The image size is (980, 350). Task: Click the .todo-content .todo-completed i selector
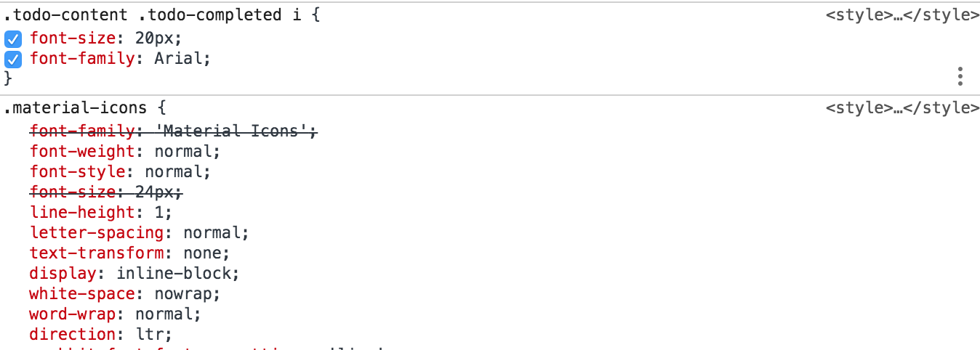pyautogui.click(x=151, y=15)
